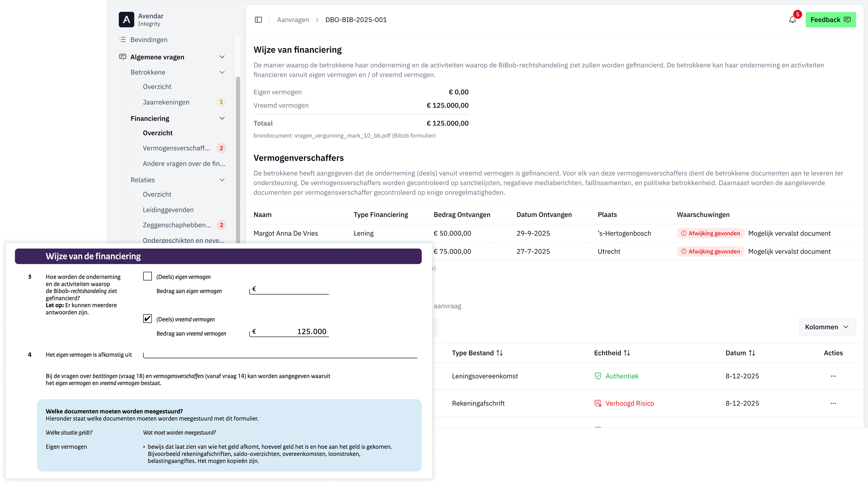Select Leidinggevenden in sidebar
The height and width of the screenshot is (484, 868).
pyautogui.click(x=168, y=210)
